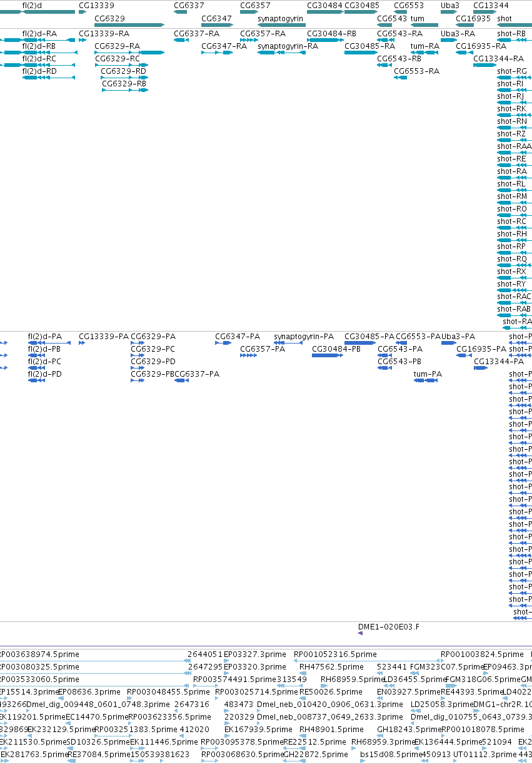Select the CG6357 gene label

(255, 6)
